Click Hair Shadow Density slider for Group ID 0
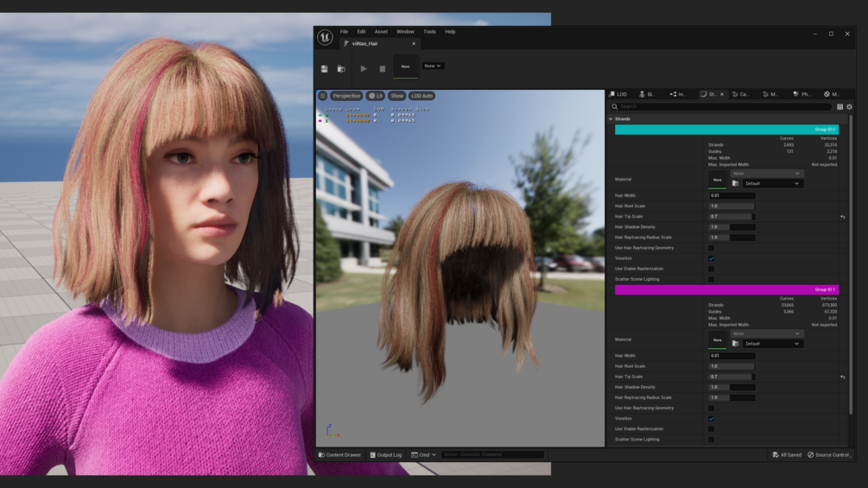The width and height of the screenshot is (868, 488). [732, 227]
